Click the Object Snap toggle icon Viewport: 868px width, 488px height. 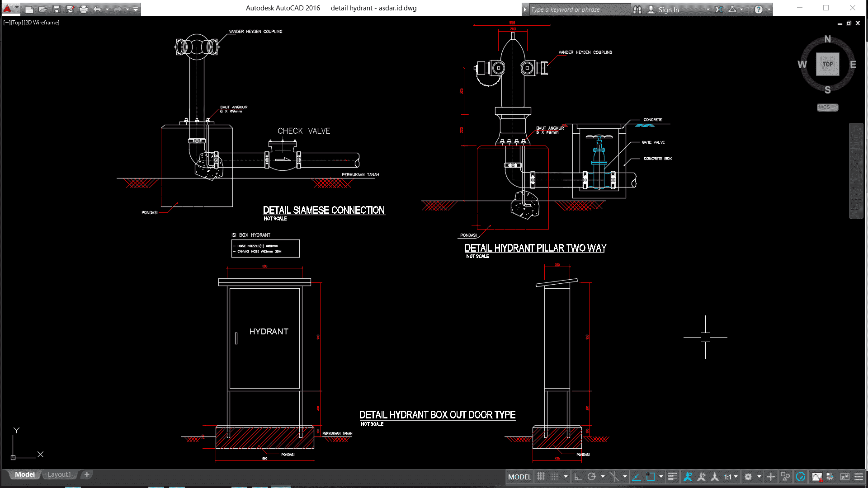point(650,477)
